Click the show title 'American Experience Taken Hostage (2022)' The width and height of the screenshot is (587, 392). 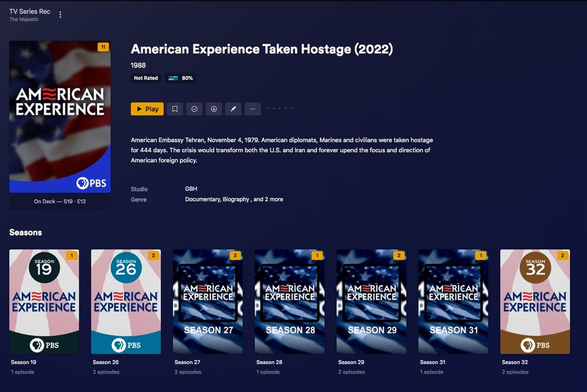pyautogui.click(x=262, y=49)
